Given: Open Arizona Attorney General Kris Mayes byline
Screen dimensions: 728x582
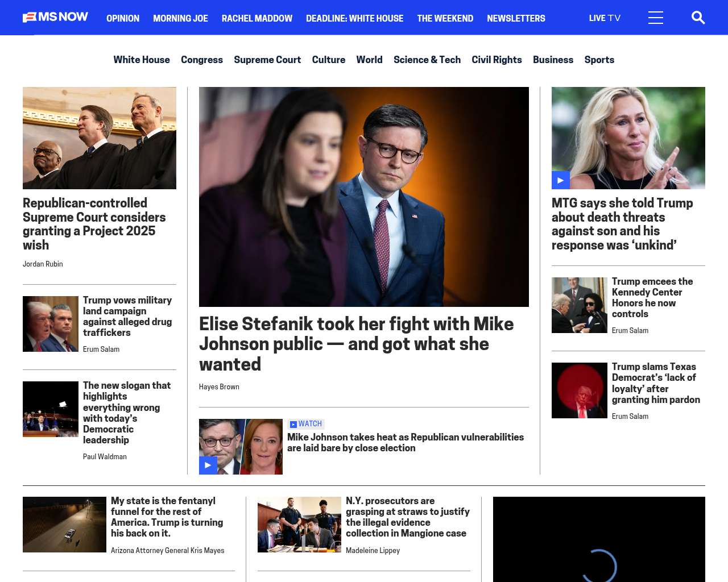Looking at the screenshot, I should 167,550.
